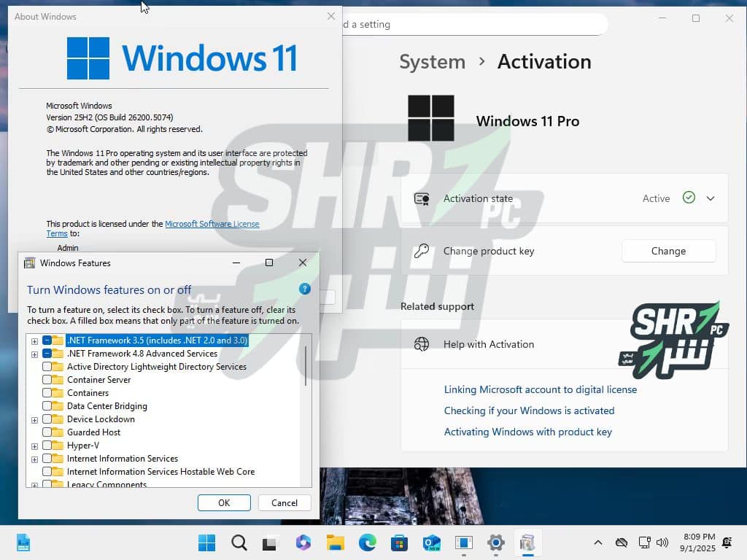The width and height of the screenshot is (747, 560).
Task: Select Data Center Bridging label
Action: pos(107,405)
